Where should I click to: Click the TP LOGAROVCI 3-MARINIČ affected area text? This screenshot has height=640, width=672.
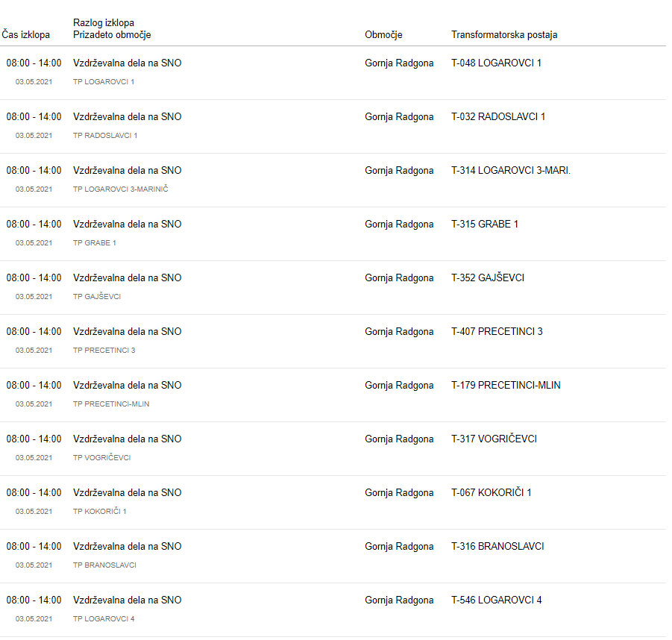click(x=121, y=189)
